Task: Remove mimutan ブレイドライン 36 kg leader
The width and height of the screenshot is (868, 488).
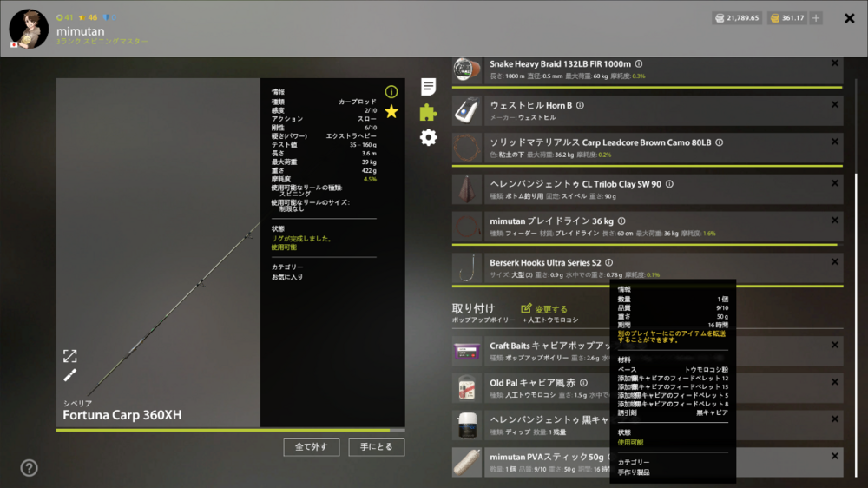Action: pyautogui.click(x=835, y=221)
